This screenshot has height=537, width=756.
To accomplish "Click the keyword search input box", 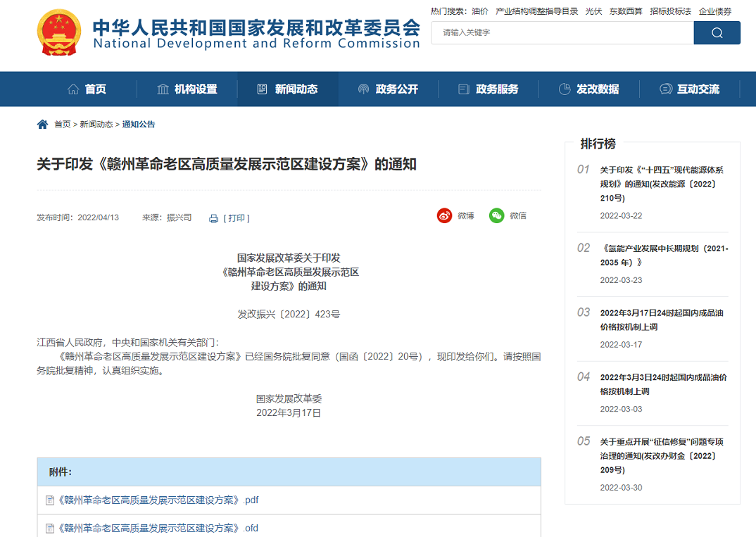I will point(563,32).
